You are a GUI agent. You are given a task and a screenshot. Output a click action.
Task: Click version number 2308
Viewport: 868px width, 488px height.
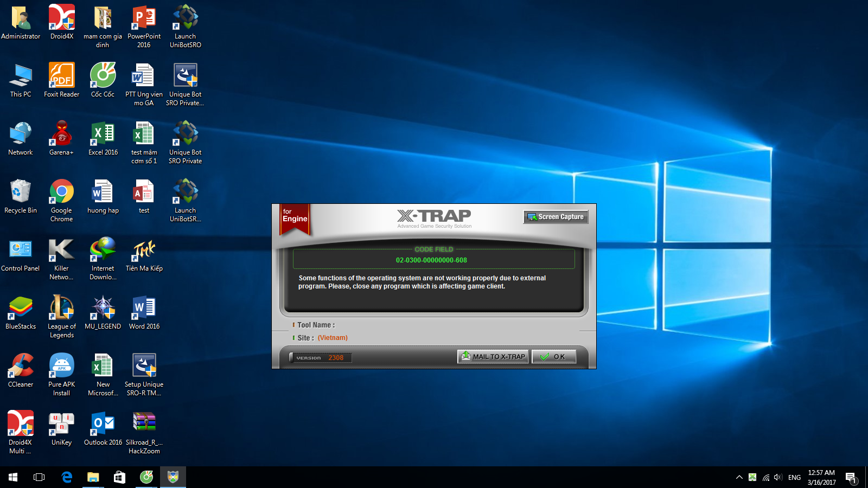tap(336, 358)
